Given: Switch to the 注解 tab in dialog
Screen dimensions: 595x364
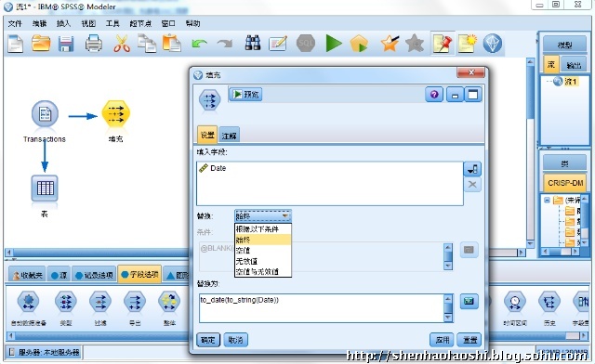Looking at the screenshot, I should click(x=230, y=136).
